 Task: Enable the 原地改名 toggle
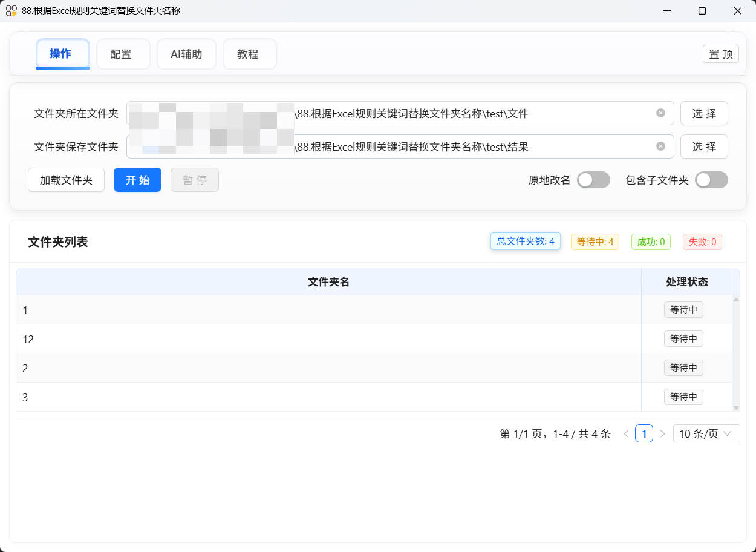[x=593, y=180]
